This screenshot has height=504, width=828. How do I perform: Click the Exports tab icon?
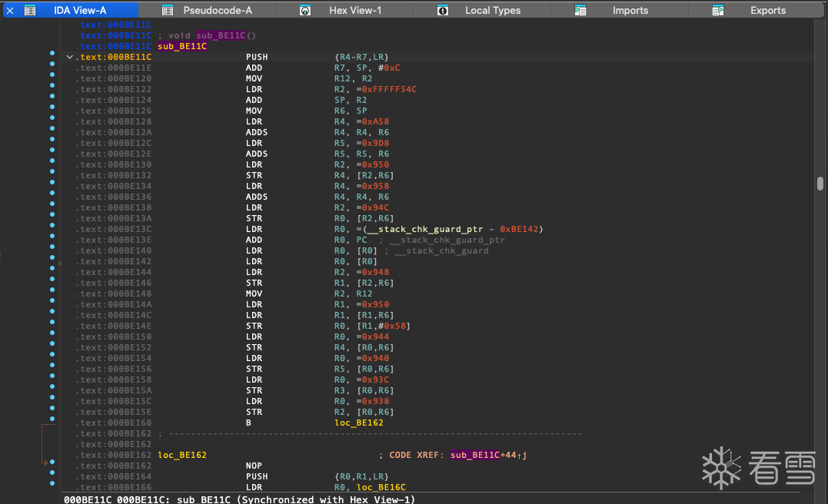point(718,11)
